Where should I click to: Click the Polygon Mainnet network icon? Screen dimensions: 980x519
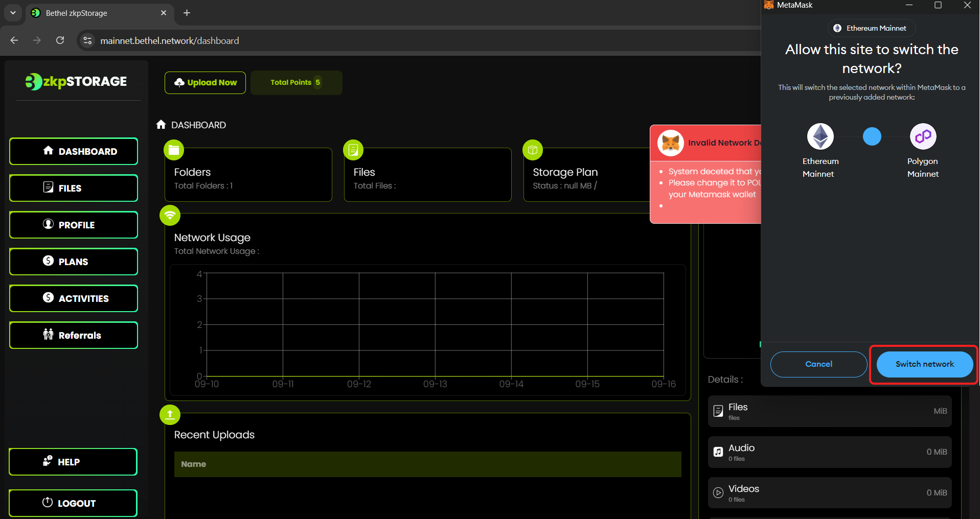pos(923,136)
